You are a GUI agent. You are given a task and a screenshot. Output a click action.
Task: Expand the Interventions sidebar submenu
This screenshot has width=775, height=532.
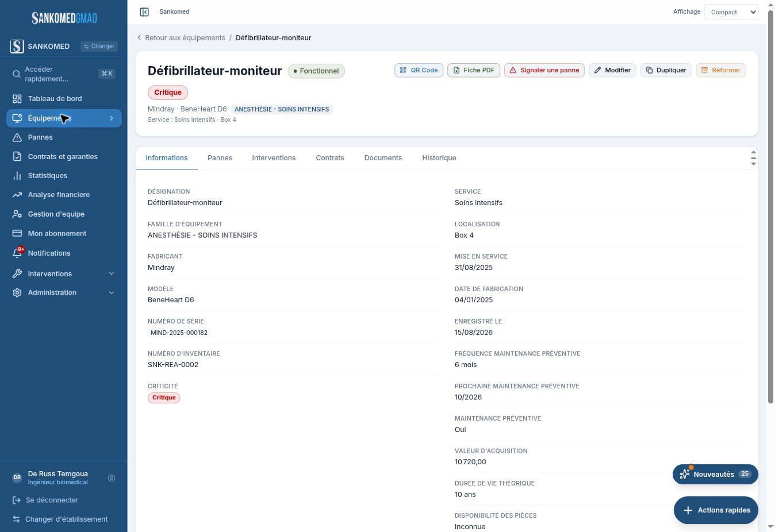point(112,274)
